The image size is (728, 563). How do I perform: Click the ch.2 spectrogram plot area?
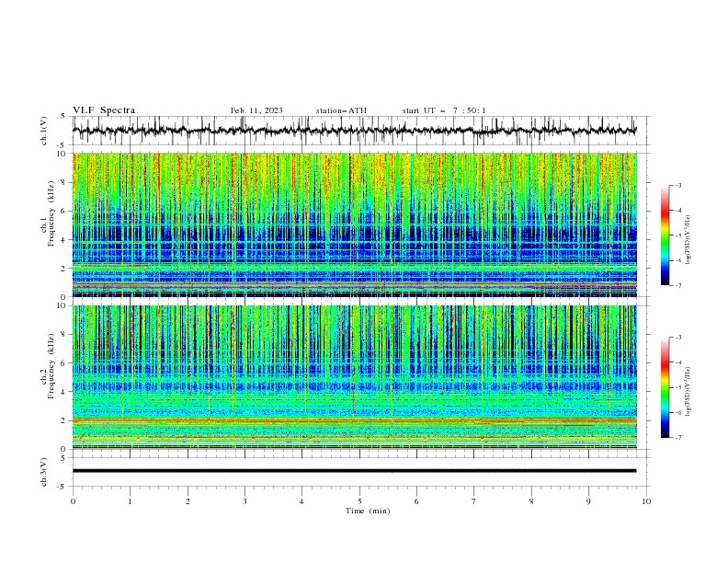355,377
